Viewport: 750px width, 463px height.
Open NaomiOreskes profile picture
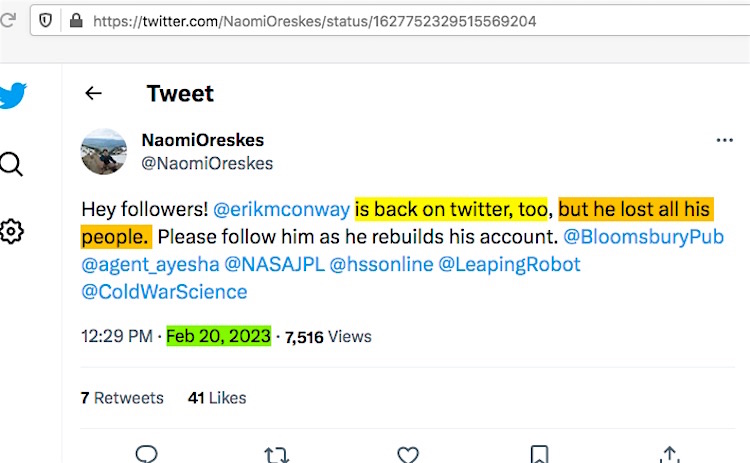pyautogui.click(x=104, y=152)
